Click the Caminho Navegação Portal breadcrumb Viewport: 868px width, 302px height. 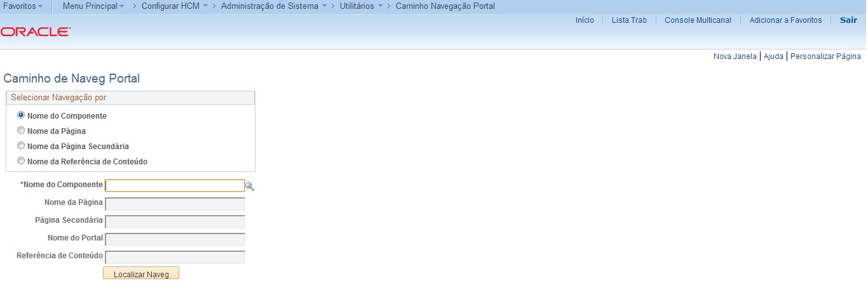pyautogui.click(x=445, y=6)
